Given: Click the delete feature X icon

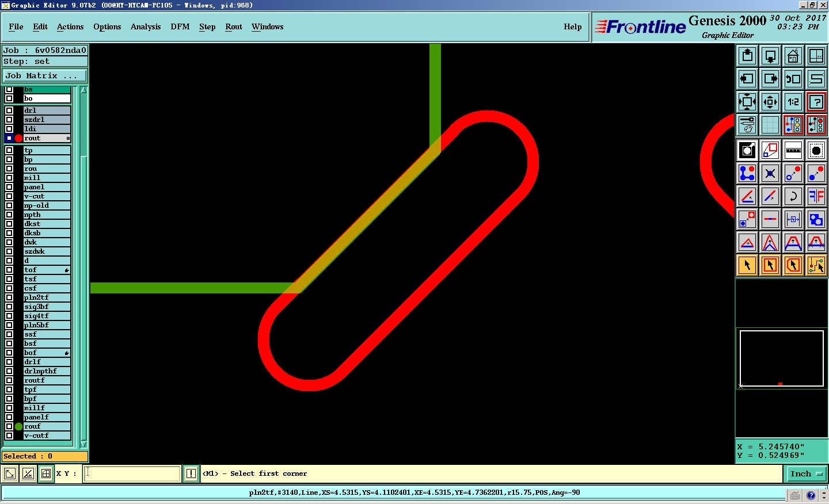Looking at the screenshot, I should click(770, 173).
